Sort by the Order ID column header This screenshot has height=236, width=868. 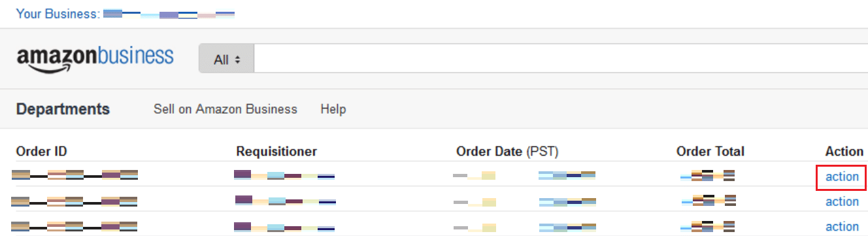(x=42, y=152)
